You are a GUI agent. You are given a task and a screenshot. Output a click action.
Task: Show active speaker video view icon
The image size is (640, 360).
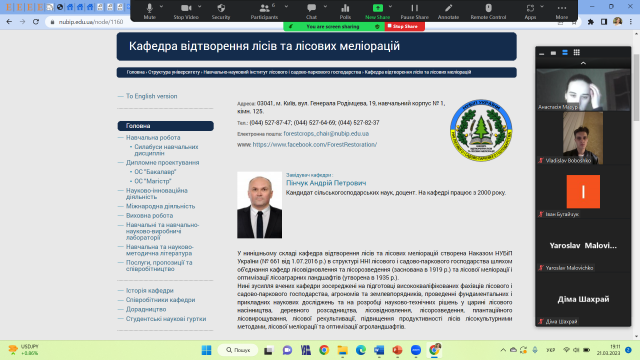point(553,53)
